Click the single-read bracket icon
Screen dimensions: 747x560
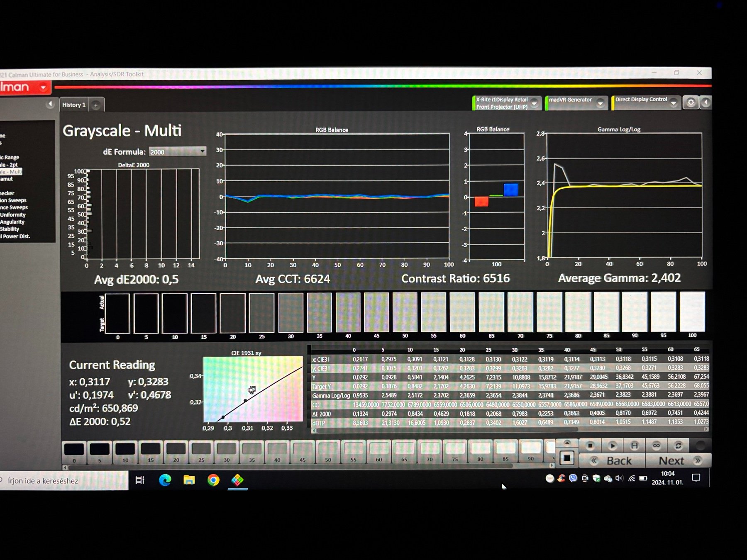coord(634,446)
